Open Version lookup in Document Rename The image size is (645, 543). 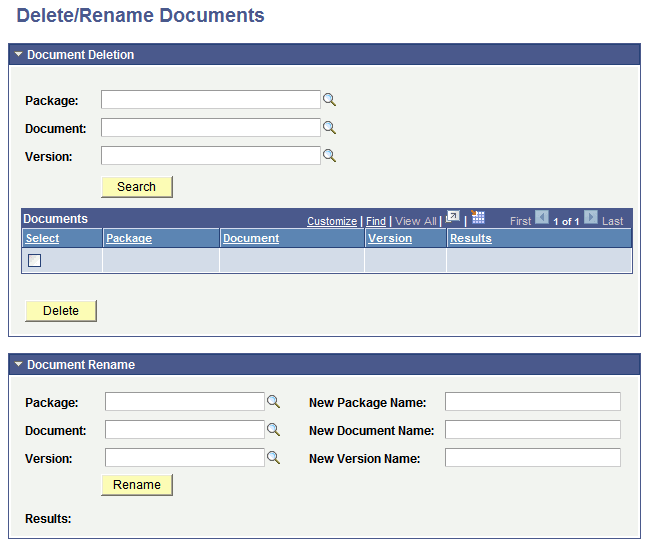click(273, 457)
